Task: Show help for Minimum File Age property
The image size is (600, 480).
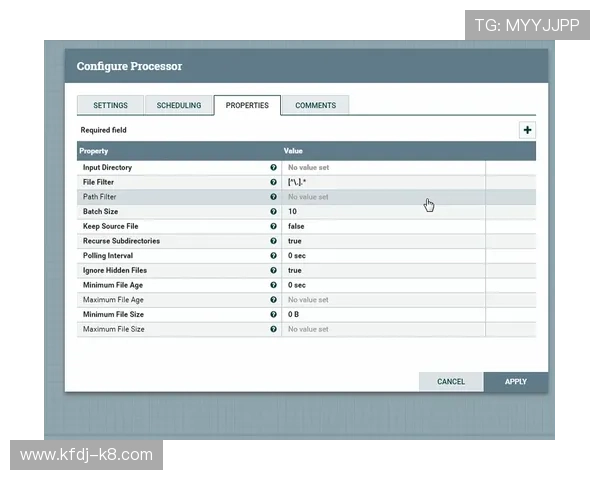Action: tap(273, 285)
